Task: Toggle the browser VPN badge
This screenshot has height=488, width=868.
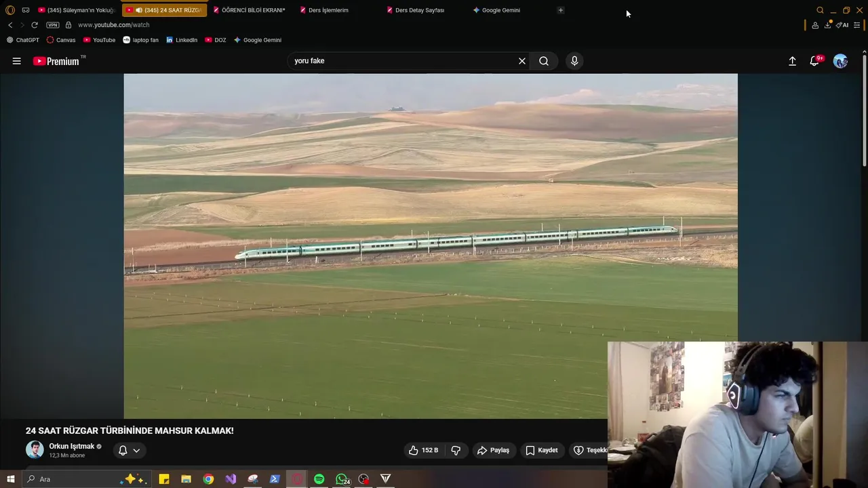Action: point(53,25)
